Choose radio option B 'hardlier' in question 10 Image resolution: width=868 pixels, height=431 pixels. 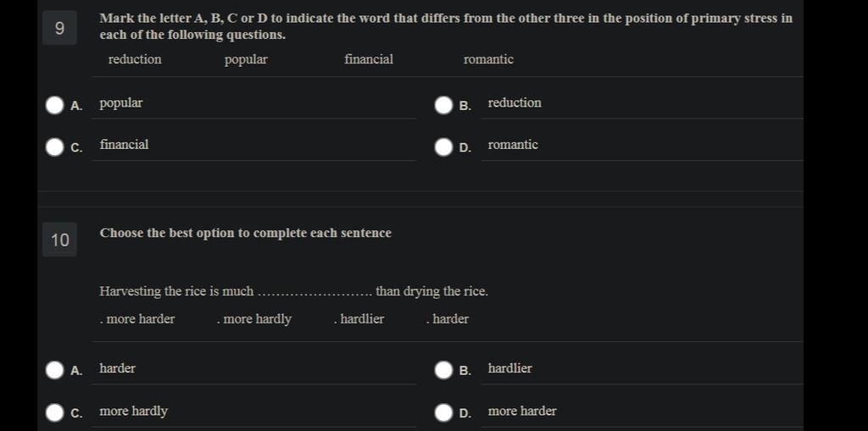(x=443, y=370)
